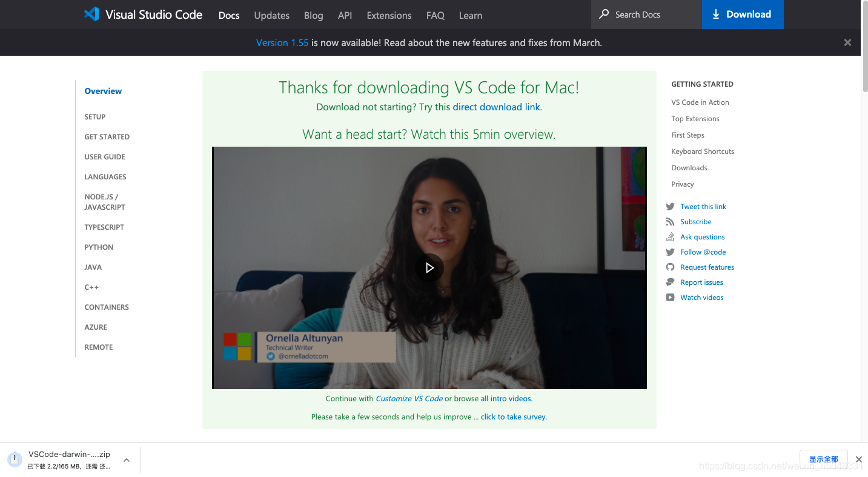Click the comment icon beside Report issues
The width and height of the screenshot is (868, 477).
pos(670,282)
